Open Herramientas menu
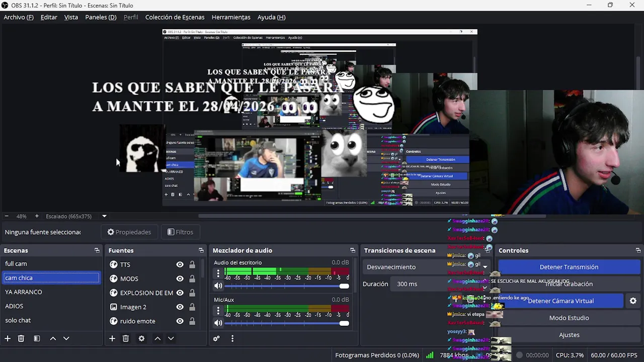Screen dimensions: 644x362 click(231, 17)
